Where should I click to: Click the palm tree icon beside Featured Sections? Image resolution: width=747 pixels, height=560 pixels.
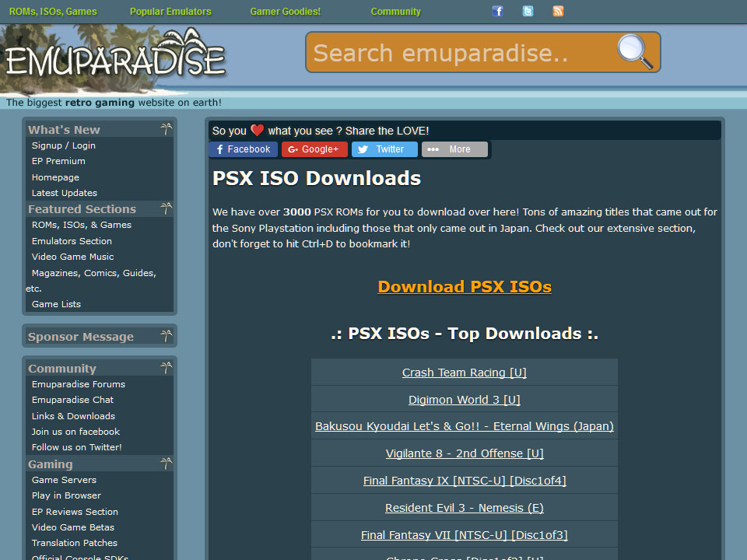(166, 208)
